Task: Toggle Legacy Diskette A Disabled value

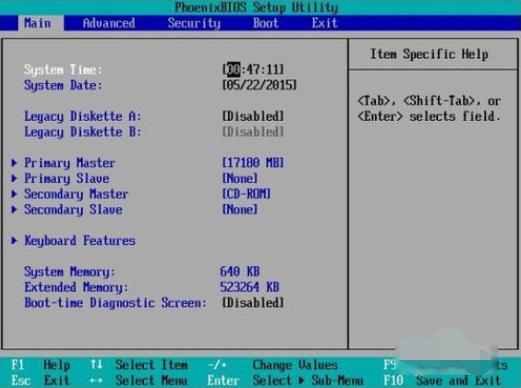Action: tap(253, 116)
